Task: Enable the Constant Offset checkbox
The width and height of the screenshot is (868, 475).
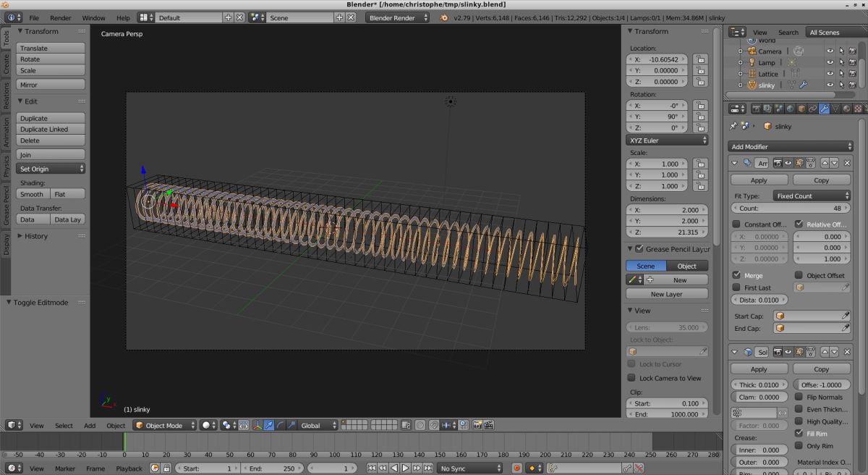Action: coord(736,224)
